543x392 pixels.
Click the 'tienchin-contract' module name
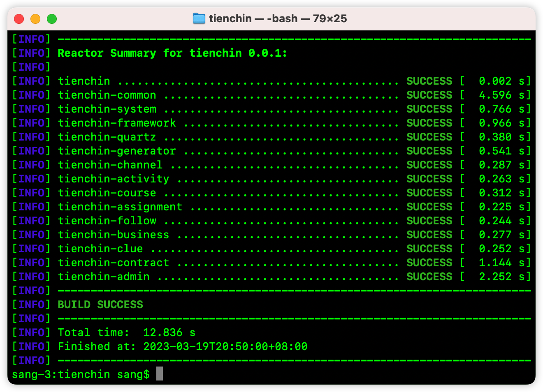[x=114, y=263]
